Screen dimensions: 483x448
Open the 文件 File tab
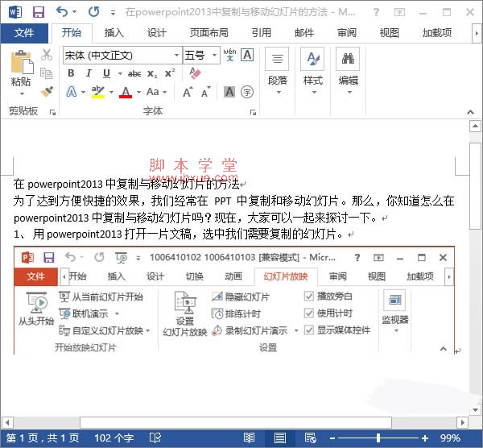24,33
